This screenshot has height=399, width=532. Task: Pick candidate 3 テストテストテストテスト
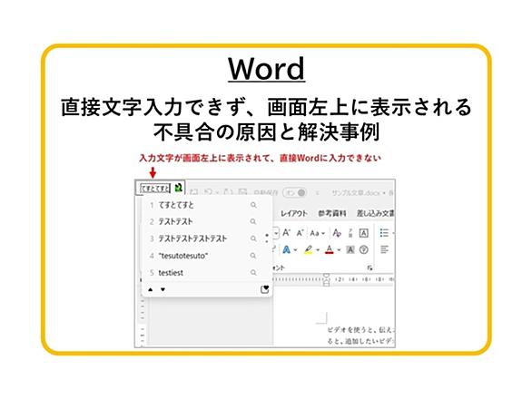[202, 238]
